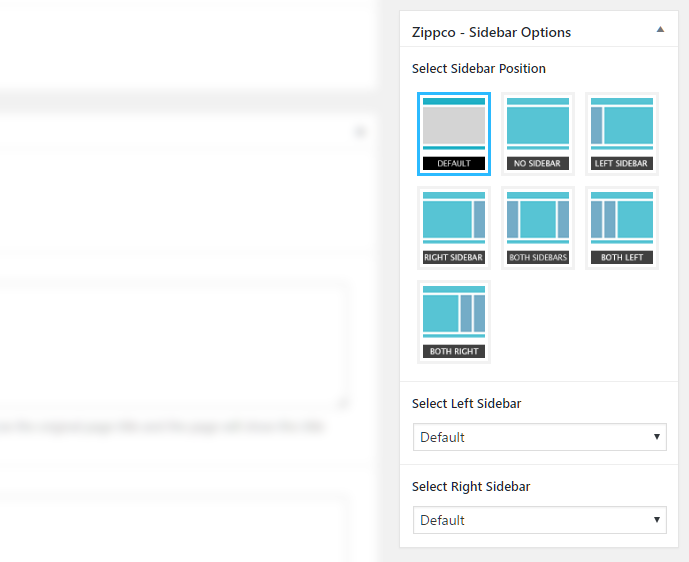This screenshot has height=562, width=689.
Task: Click the Select Right Sidebar label
Action: pyautogui.click(x=471, y=486)
